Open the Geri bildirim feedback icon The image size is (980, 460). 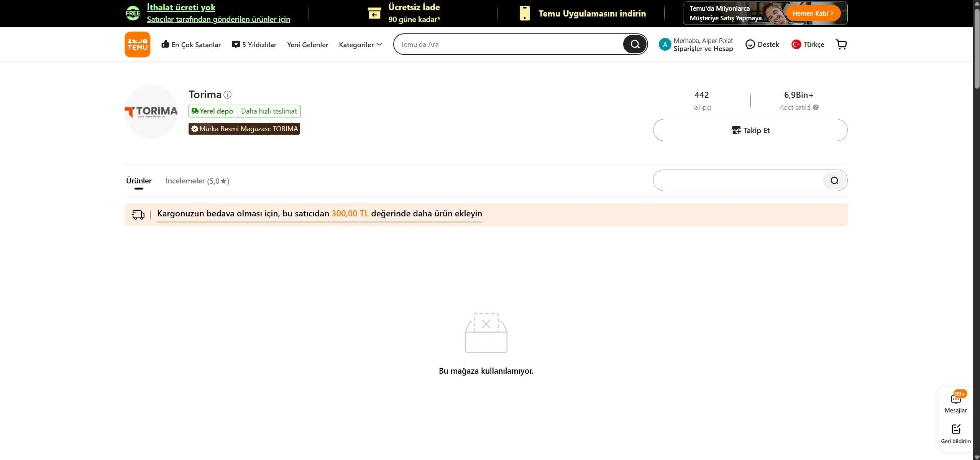coord(956,429)
